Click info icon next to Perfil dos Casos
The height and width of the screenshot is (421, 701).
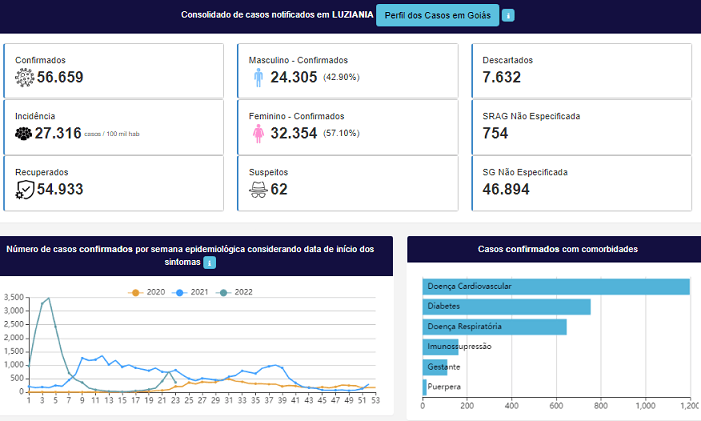tap(508, 15)
